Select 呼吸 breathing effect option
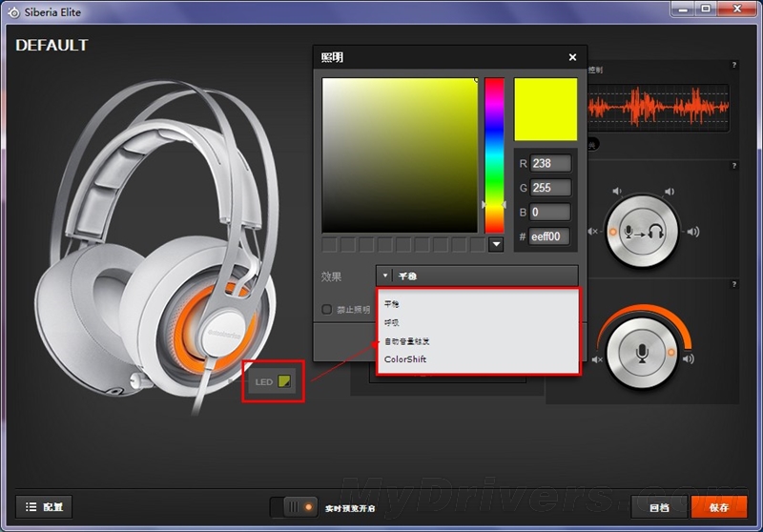 click(x=392, y=322)
